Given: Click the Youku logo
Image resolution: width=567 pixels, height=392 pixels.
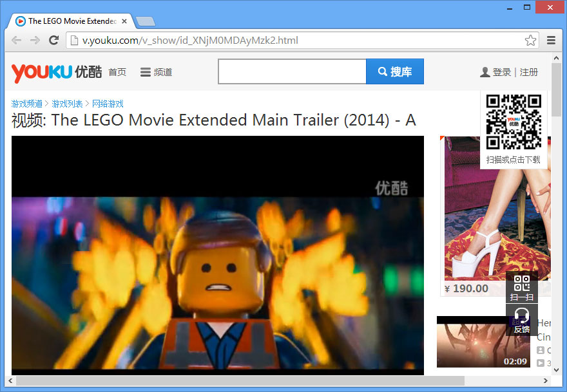Looking at the screenshot, I should [x=57, y=72].
